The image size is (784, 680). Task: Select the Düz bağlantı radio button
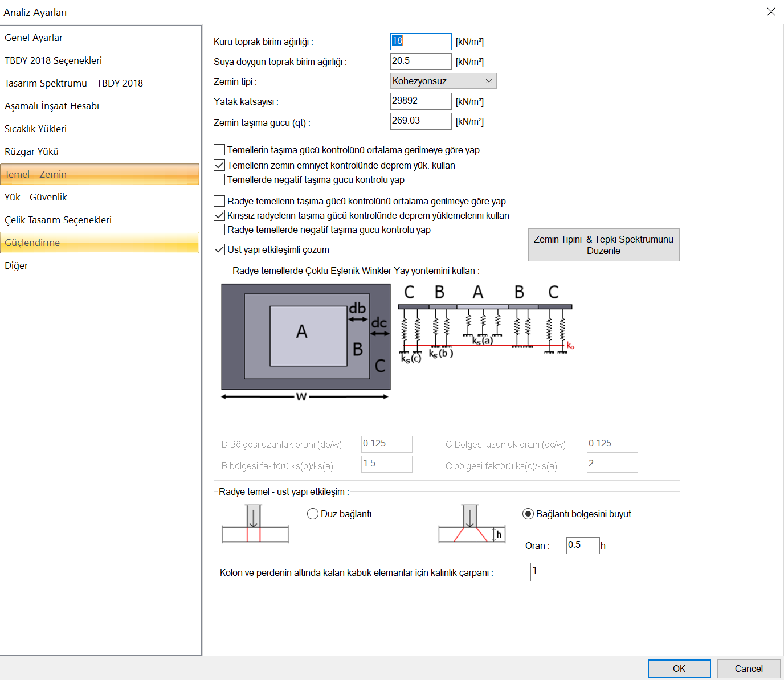pos(313,514)
